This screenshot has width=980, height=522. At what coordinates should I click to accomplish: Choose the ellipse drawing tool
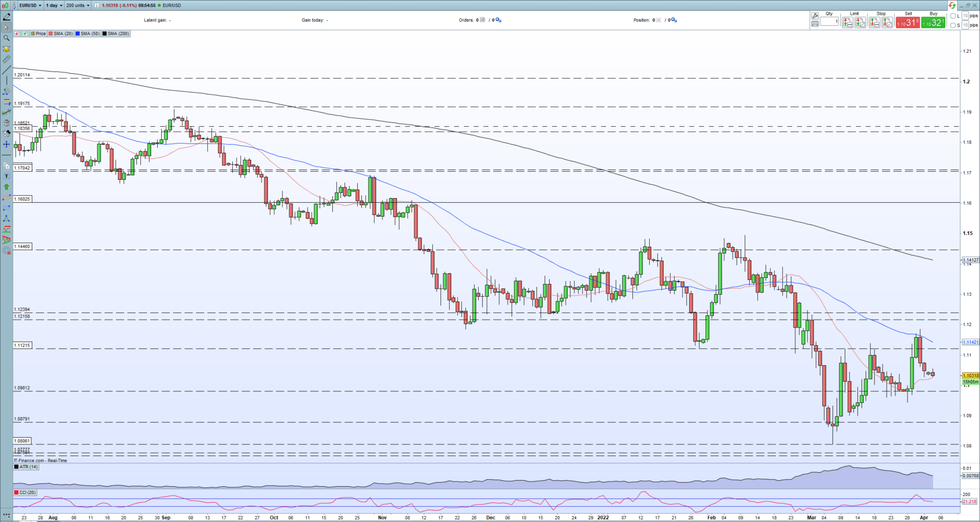pyautogui.click(x=7, y=197)
